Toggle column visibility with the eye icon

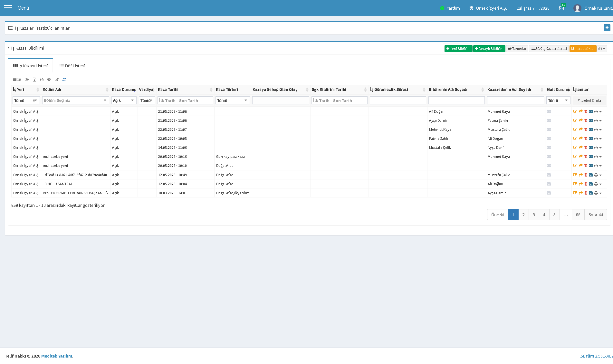[27, 80]
